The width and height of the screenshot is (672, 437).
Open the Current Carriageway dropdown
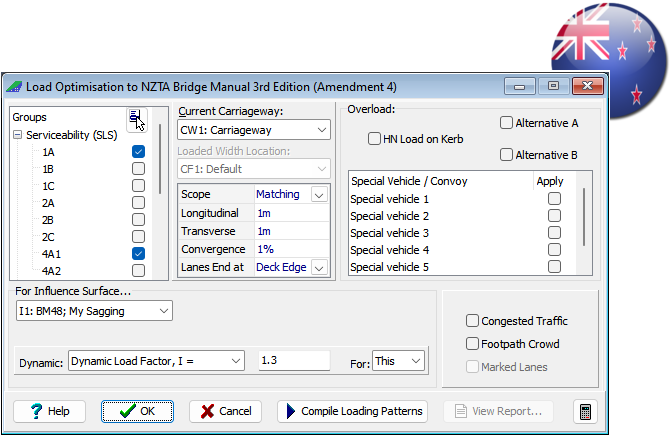pos(254,130)
